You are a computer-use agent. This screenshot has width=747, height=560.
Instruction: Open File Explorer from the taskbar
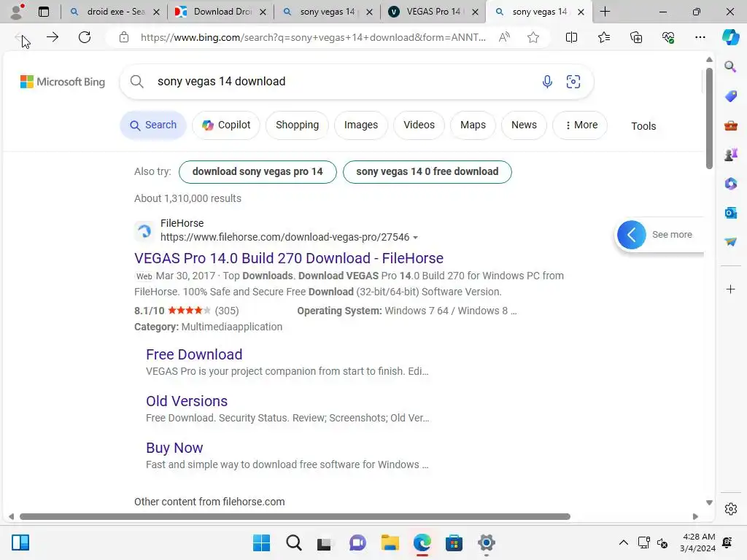pos(390,542)
